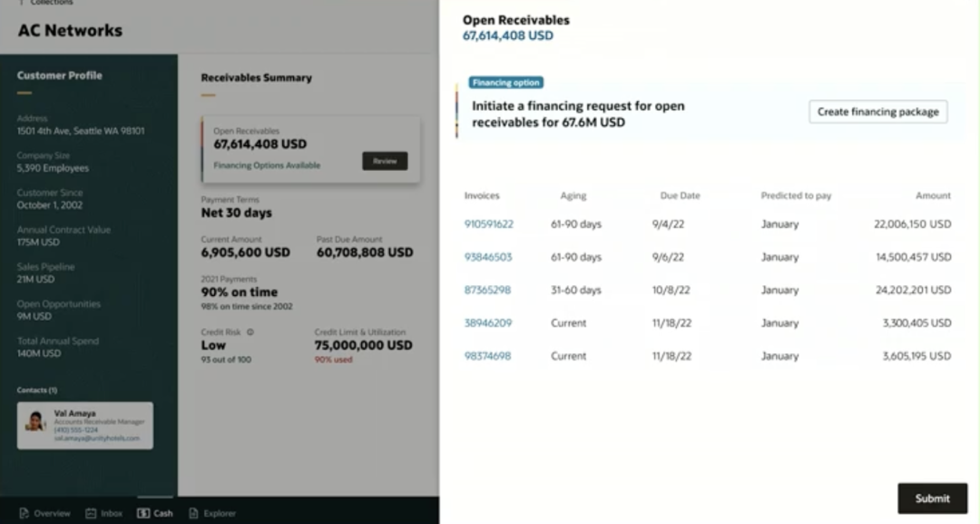Viewport: 980px width, 524px height.
Task: Open invoice 910591622
Action: 488,224
